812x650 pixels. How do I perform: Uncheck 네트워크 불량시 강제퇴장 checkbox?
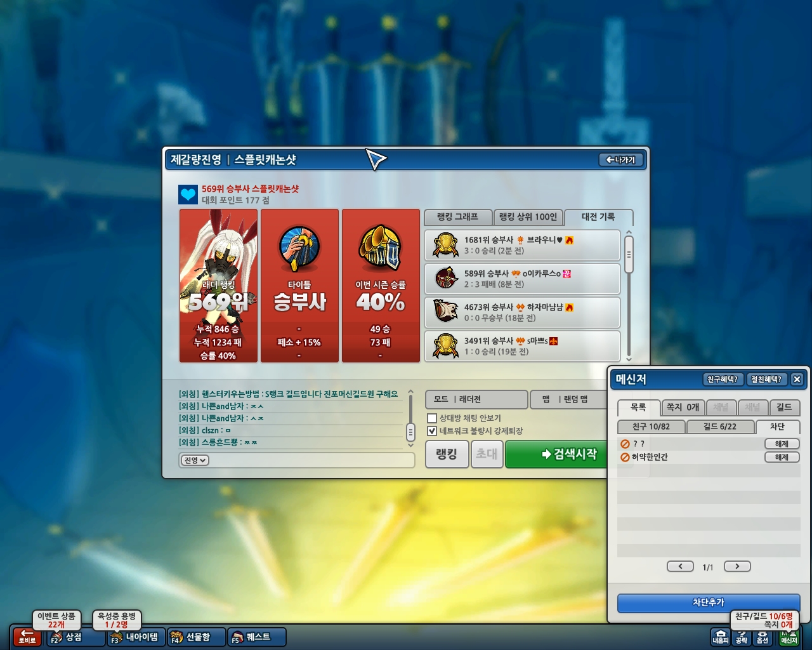click(x=432, y=431)
